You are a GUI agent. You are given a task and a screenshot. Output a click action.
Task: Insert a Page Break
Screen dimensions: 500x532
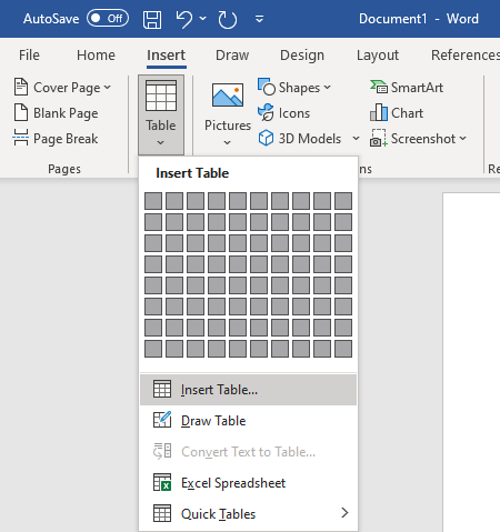click(55, 138)
